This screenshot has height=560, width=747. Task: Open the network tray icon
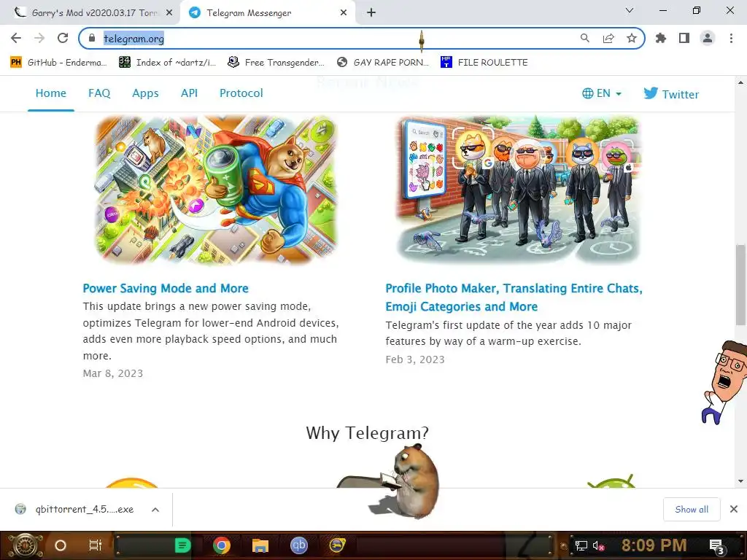[x=581, y=545]
